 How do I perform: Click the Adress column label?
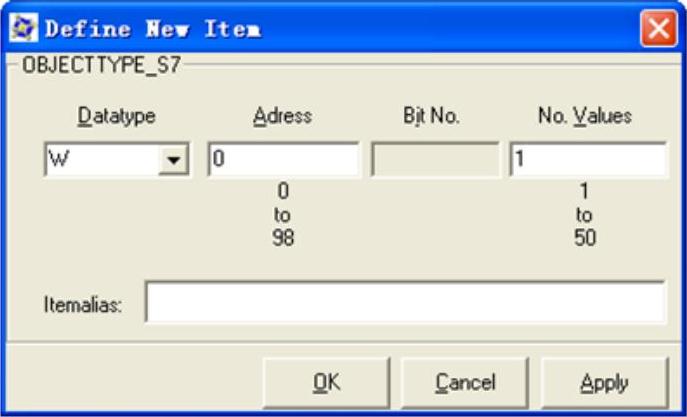pyautogui.click(x=283, y=117)
